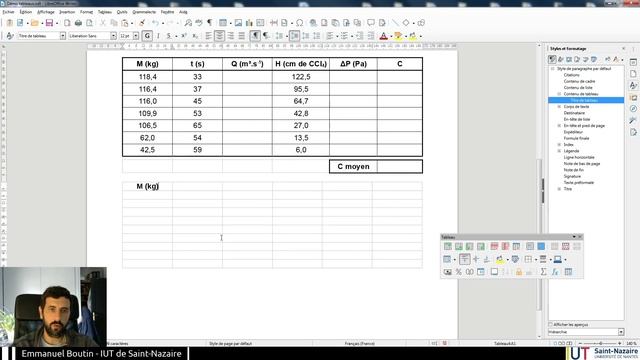Click the Print icon in the toolbar

[x=78, y=23]
